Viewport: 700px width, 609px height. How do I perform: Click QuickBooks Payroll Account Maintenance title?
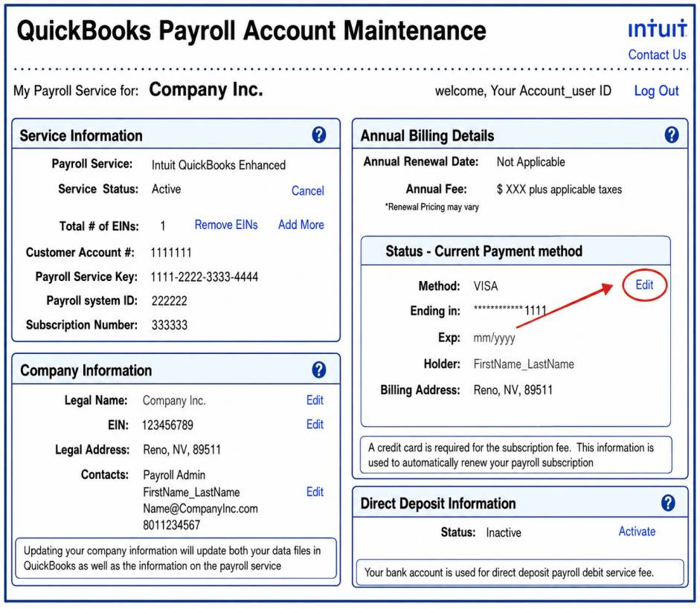251,30
